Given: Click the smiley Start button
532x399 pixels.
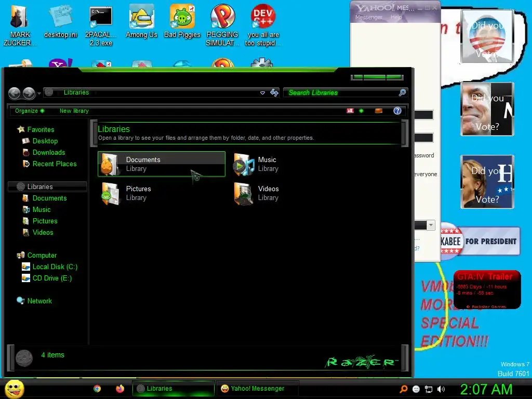Looking at the screenshot, I should coord(14,389).
